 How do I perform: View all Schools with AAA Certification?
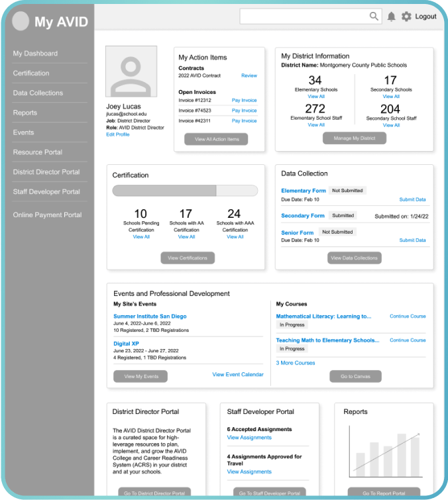(x=235, y=236)
